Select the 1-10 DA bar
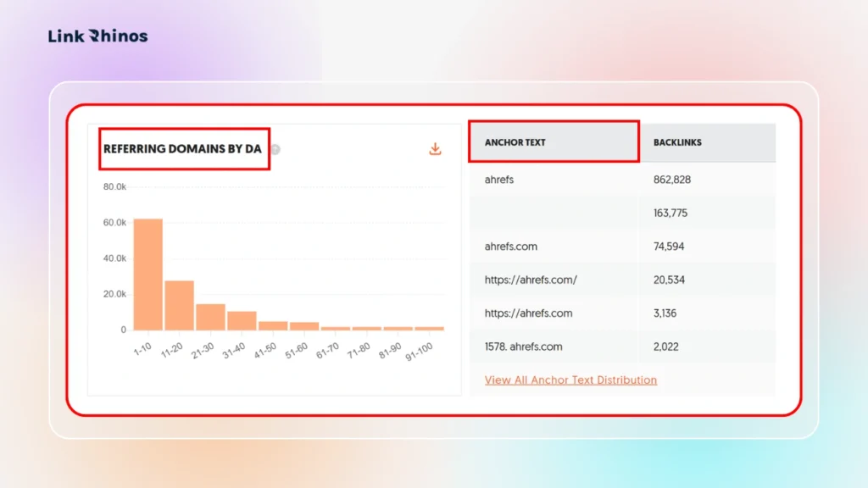This screenshot has height=488, width=868. 148,274
